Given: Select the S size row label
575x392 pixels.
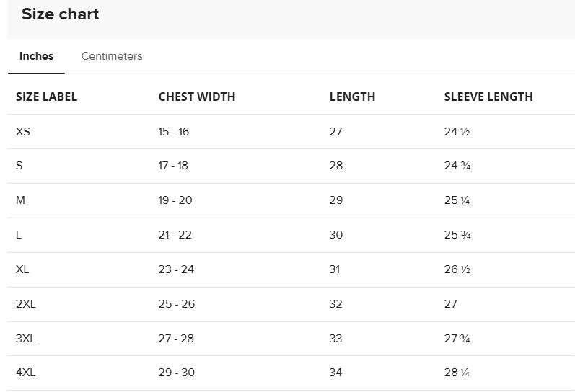Looking at the screenshot, I should click(19, 166).
